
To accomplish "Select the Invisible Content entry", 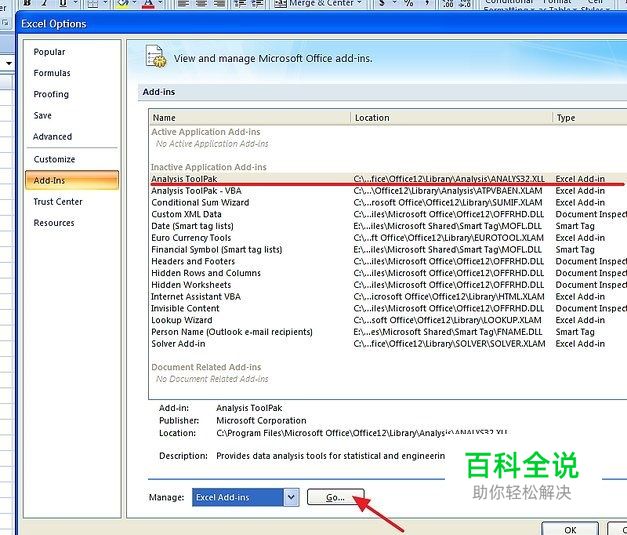I will pyautogui.click(x=388, y=309).
